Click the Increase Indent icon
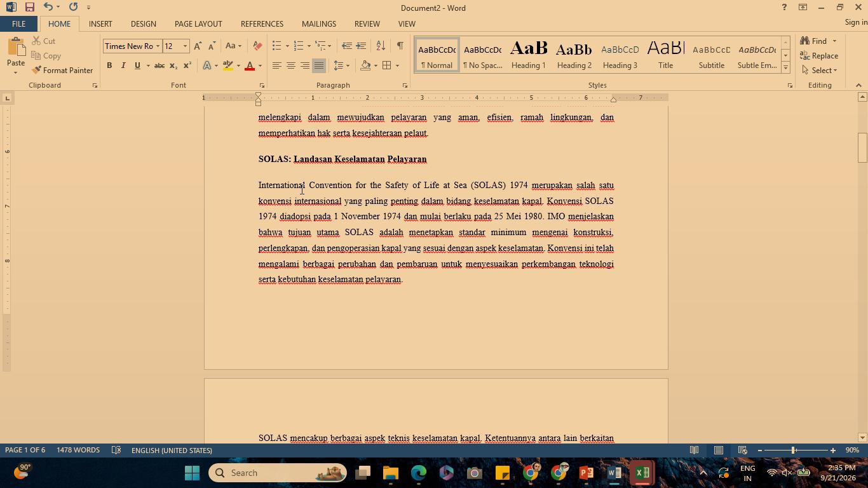This screenshot has height=488, width=868. tap(361, 46)
